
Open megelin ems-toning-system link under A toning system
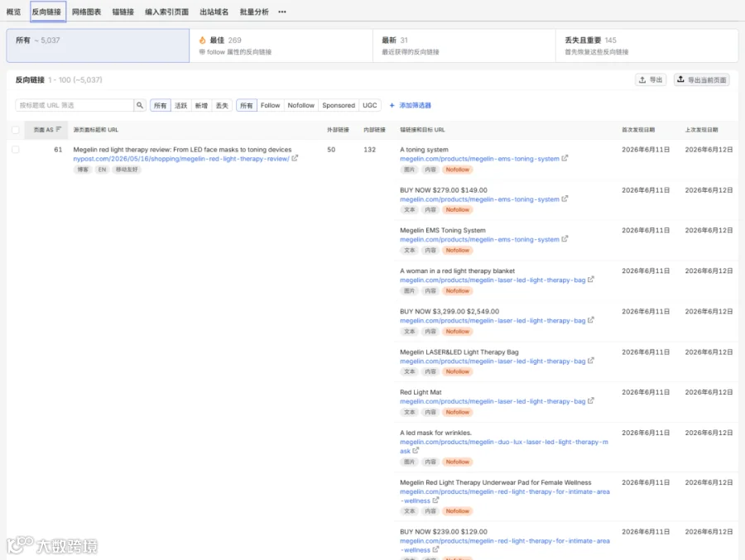(479, 159)
